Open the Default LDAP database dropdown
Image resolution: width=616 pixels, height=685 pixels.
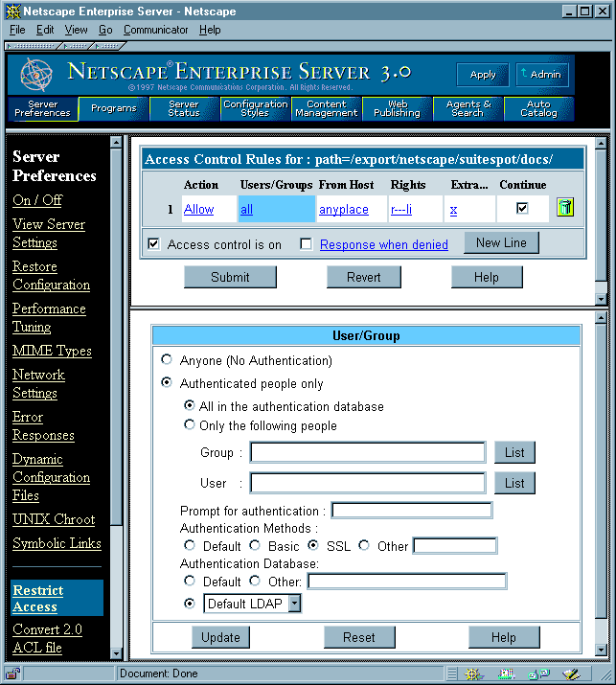(295, 604)
